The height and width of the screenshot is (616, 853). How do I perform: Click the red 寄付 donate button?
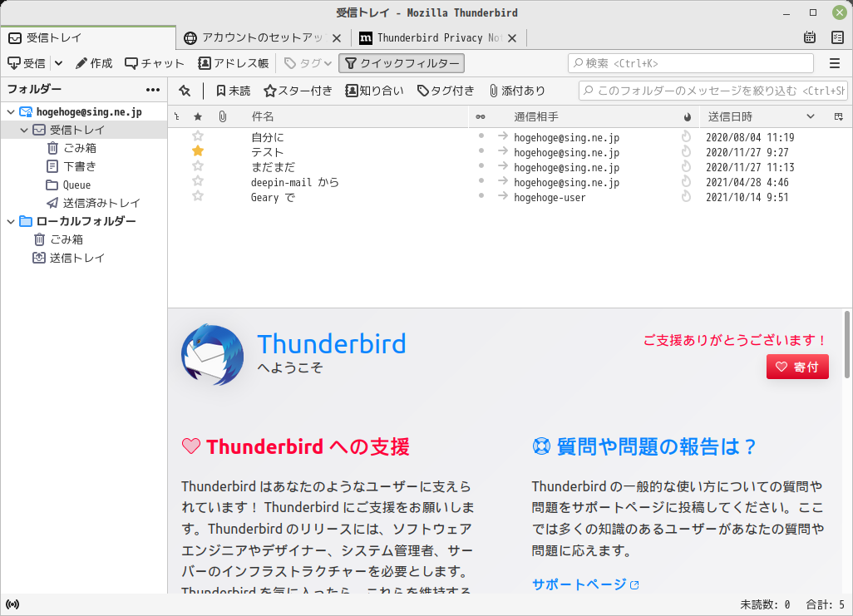coord(797,367)
